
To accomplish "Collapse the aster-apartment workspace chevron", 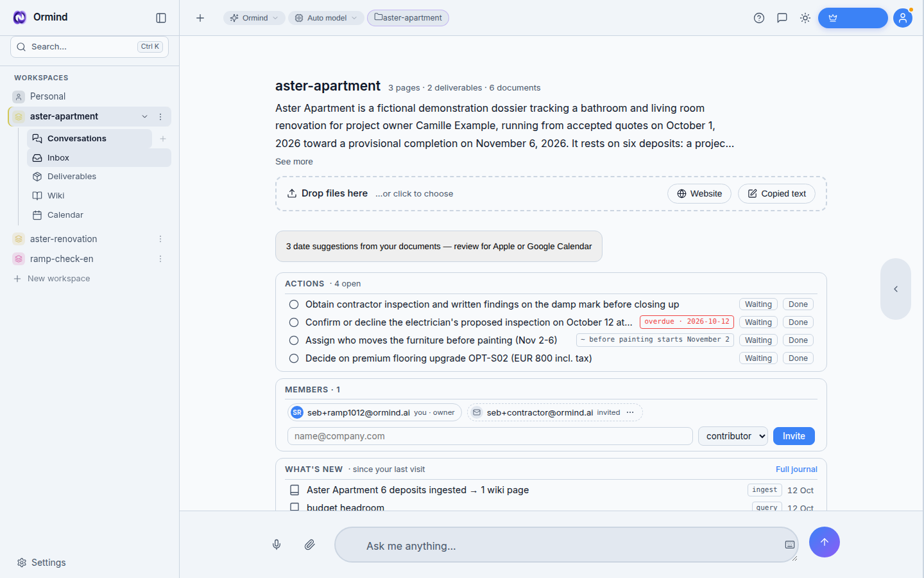I will (144, 117).
